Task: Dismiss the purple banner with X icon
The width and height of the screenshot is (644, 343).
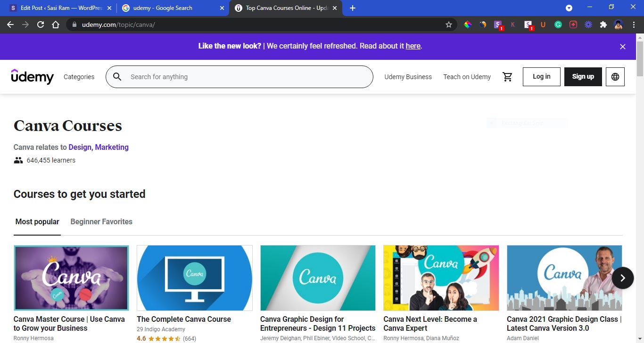Action: [623, 47]
